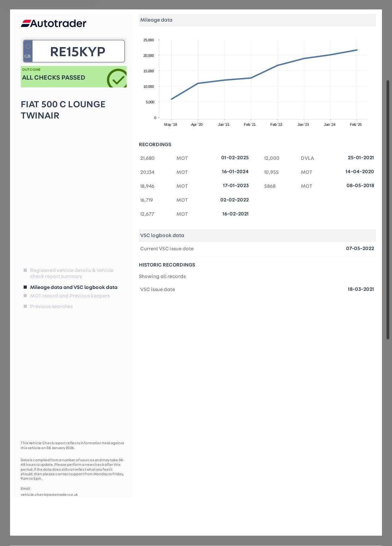The image size is (392, 546).
Task: Click the Autotrader logo
Action: [53, 23]
